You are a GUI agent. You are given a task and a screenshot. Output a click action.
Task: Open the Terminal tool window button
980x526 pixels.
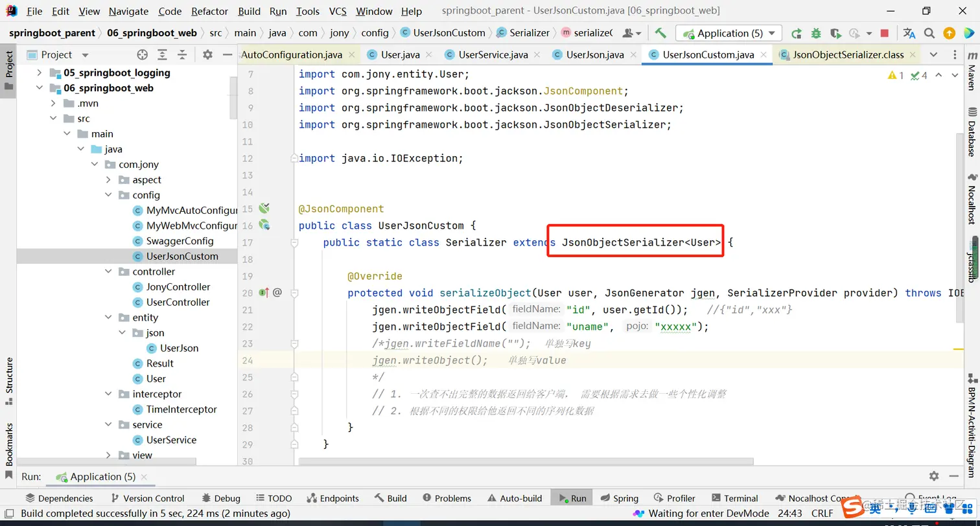coord(734,498)
